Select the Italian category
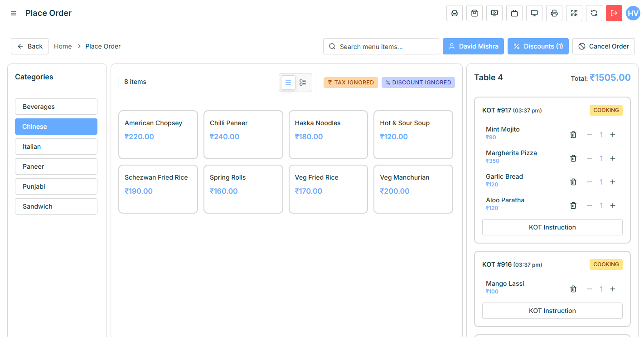This screenshot has height=337, width=644. pos(56,147)
